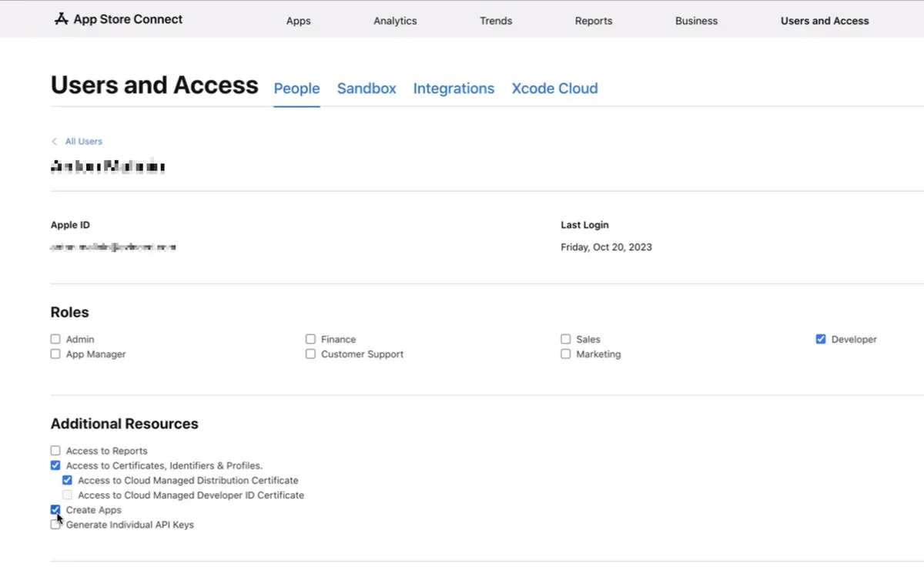Screen dimensions: 924x567
Task: Uncheck Access to Certificates, Identifiers & Profiles
Action: (55, 465)
